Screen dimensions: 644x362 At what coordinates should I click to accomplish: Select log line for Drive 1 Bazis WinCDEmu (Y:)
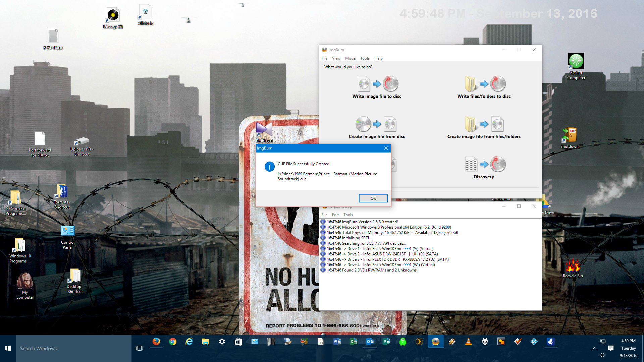coord(380,249)
